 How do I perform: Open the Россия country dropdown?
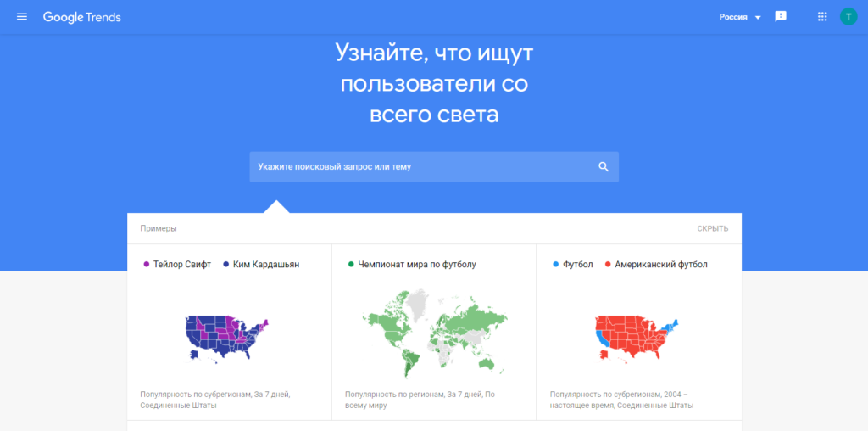coord(740,17)
